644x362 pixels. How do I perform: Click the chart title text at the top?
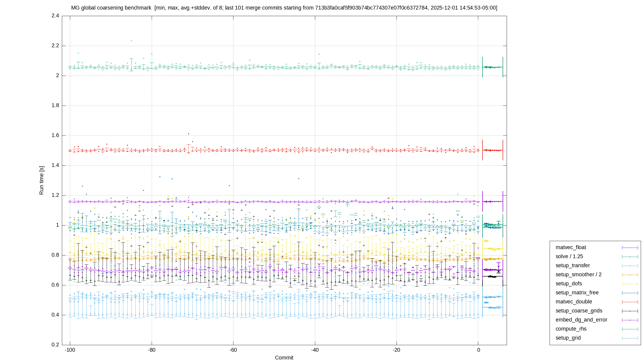pos(284,8)
